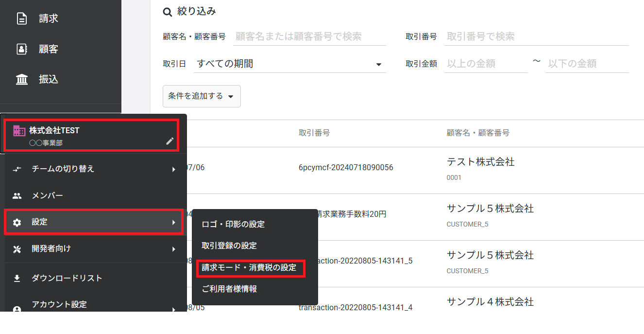Click the 以上の金額 input field
This screenshot has height=334, width=644.
point(486,64)
